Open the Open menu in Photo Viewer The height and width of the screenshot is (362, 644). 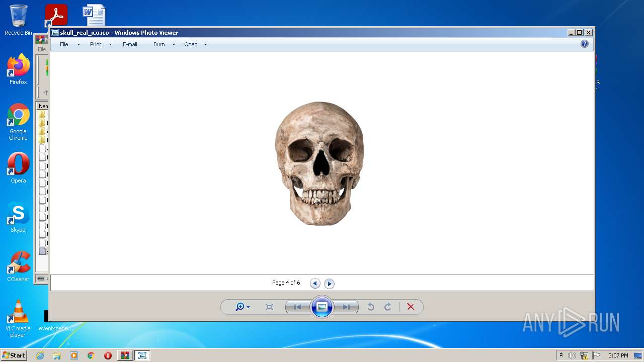(191, 44)
